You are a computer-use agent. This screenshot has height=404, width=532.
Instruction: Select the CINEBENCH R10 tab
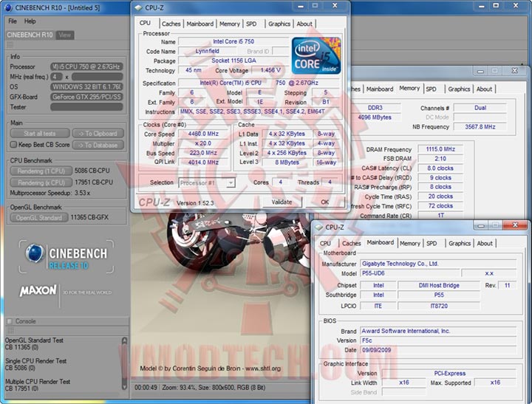(30, 35)
